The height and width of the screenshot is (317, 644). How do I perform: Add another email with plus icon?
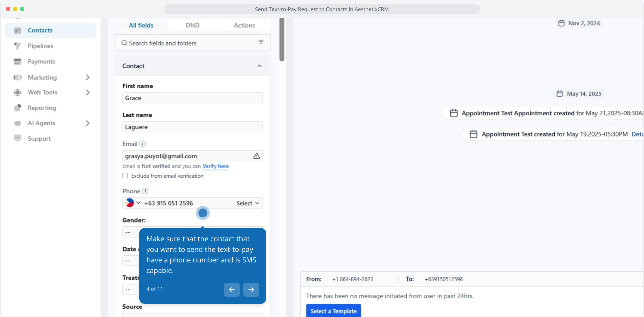tap(142, 144)
